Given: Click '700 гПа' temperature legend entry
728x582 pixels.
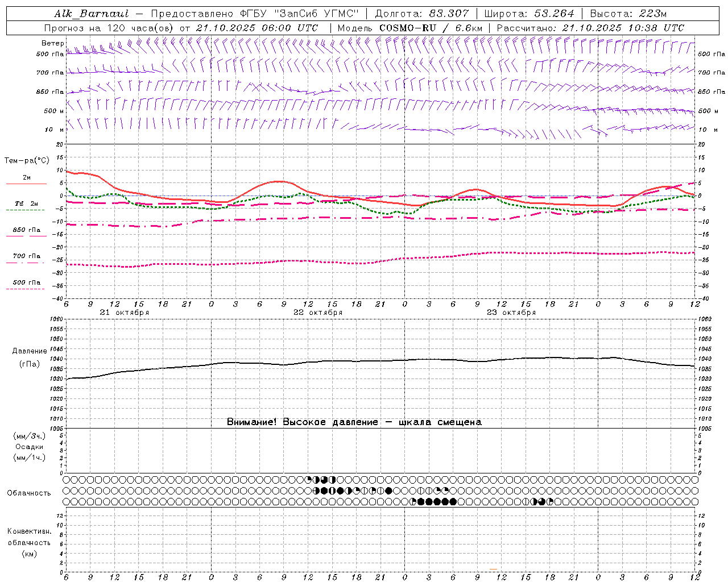Looking at the screenshot, I should 27,256.
